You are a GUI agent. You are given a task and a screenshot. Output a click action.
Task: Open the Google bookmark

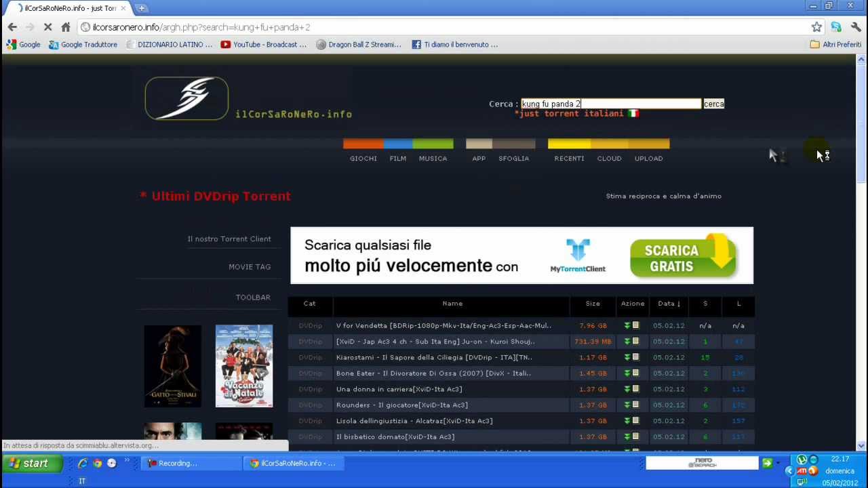pos(23,45)
